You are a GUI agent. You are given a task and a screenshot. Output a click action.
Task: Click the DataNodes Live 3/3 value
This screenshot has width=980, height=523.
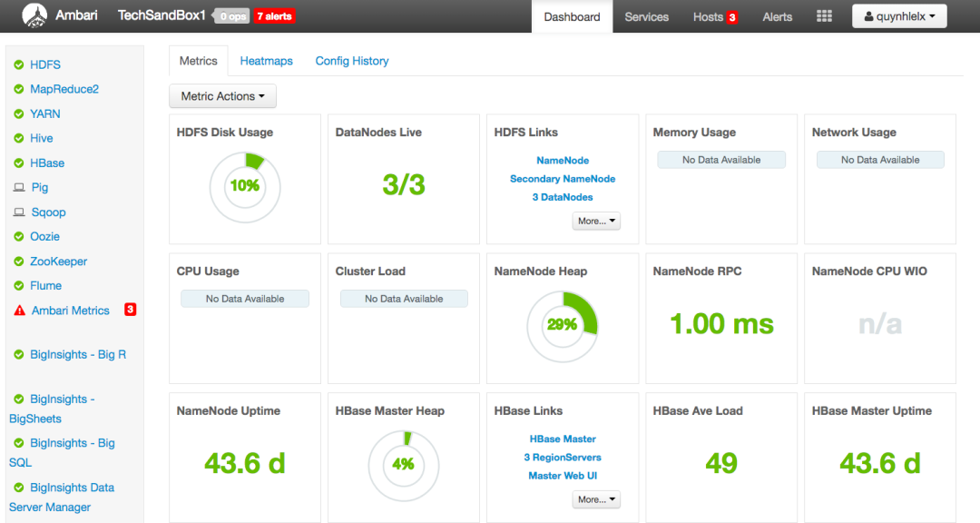pos(404,184)
